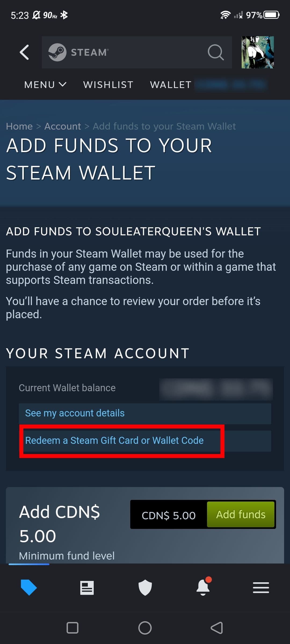The image size is (290, 644).
Task: Click the Home breadcrumb link
Action: point(19,126)
